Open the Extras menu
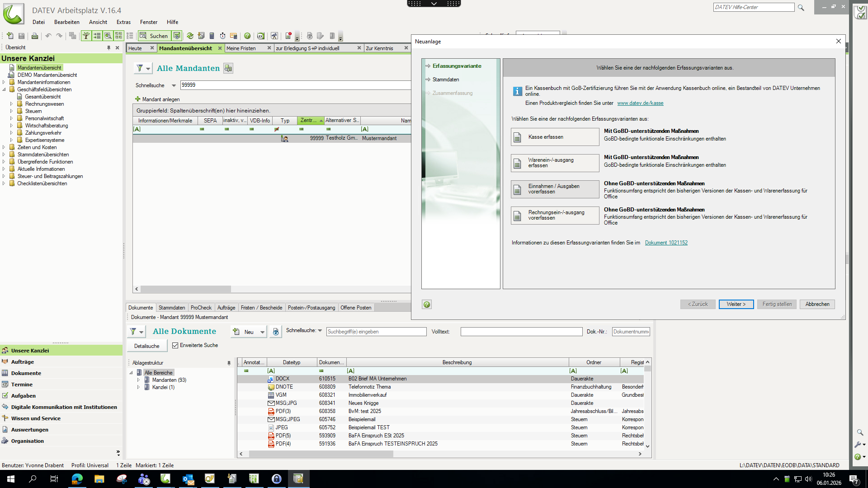Screen dimensions: 868x488 tap(123, 22)
